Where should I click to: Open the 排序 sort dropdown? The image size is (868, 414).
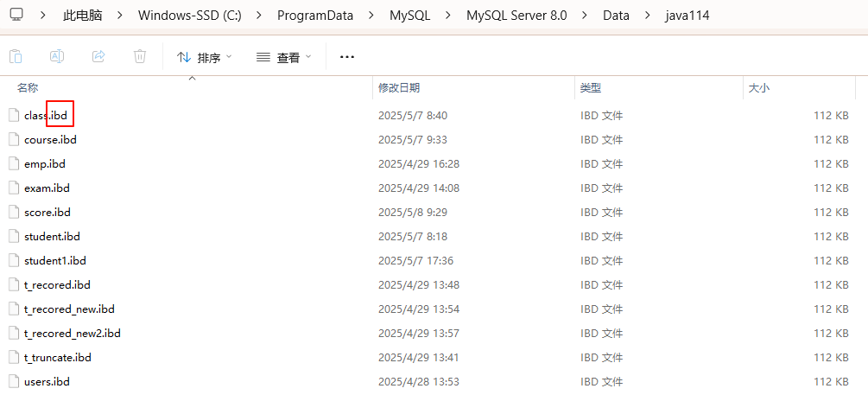point(205,57)
